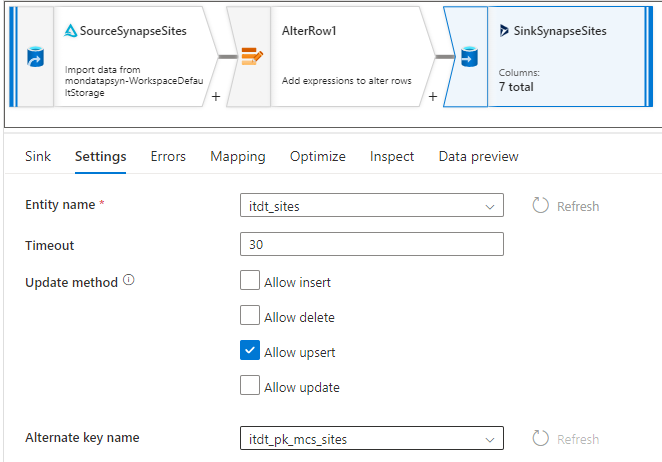662x462 pixels.
Task: Check the Allow delete option
Action: pyautogui.click(x=250, y=316)
